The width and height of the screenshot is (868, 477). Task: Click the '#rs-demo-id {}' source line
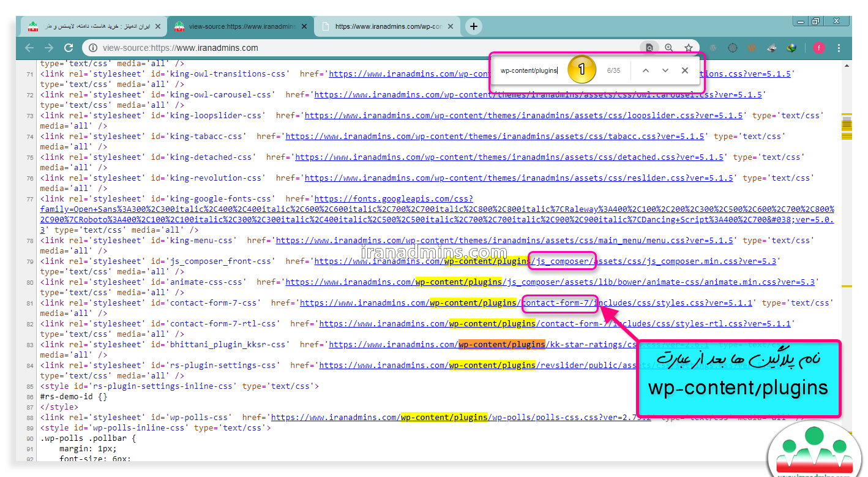[x=73, y=396]
